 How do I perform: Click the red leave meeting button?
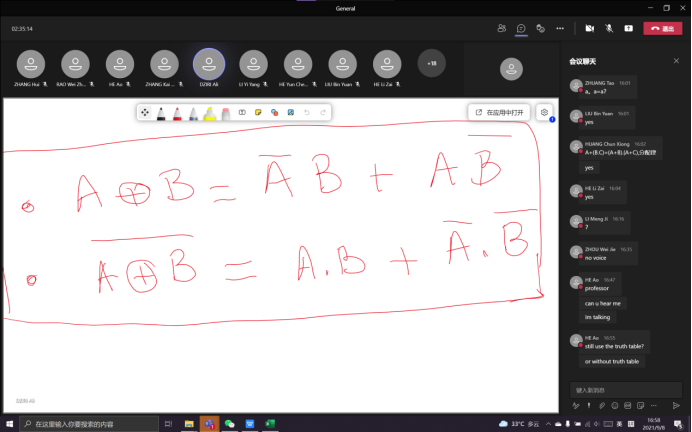click(x=662, y=28)
